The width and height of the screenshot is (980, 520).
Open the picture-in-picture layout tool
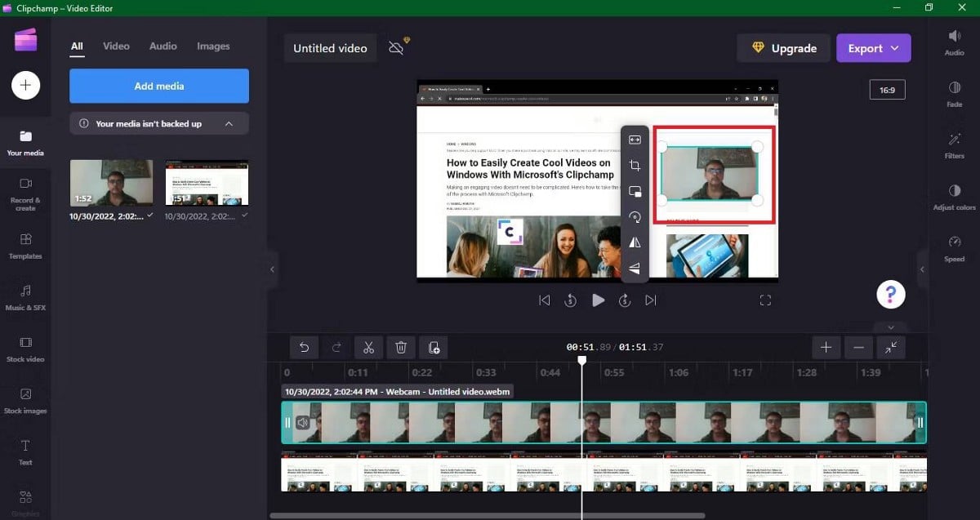coord(635,191)
